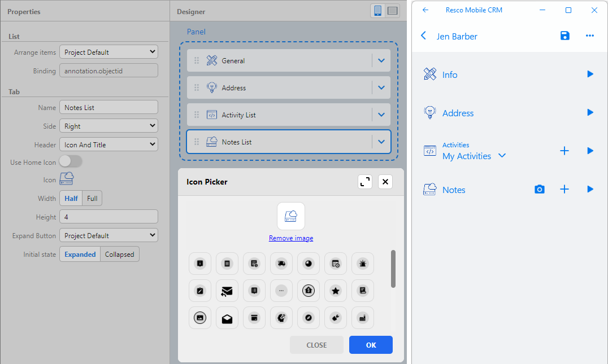Open the Header dropdown showing Icon And Title
Screen dimensions: 608x364
108,144
